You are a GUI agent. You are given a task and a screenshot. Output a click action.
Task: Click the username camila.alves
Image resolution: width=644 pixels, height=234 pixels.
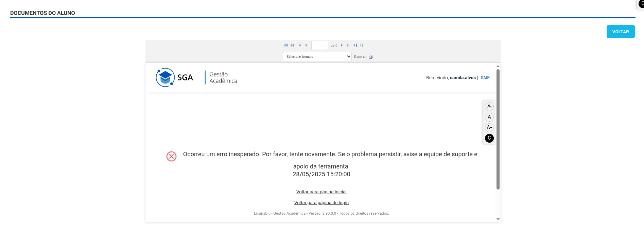tap(463, 78)
